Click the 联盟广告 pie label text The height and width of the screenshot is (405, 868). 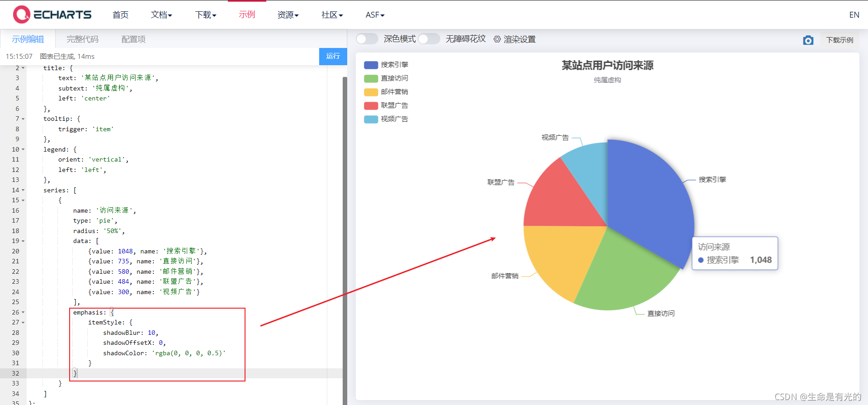coord(501,182)
